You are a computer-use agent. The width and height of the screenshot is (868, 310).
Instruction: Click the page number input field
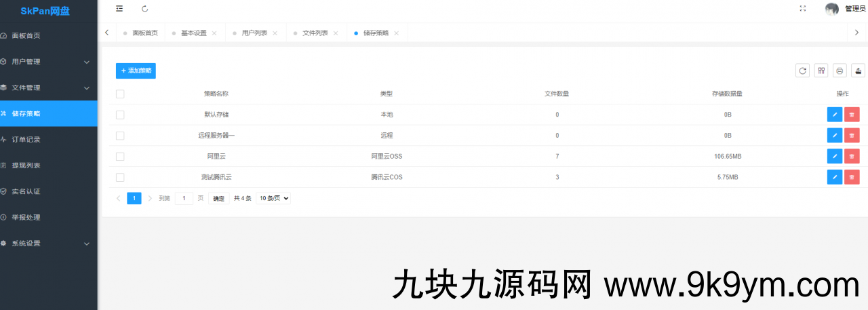tap(184, 198)
